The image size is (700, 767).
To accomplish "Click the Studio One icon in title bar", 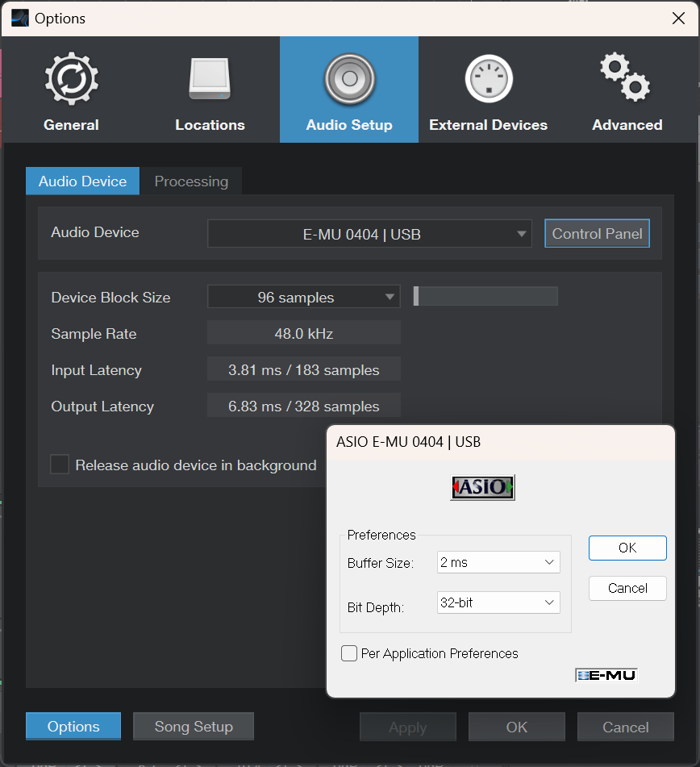I will (20, 18).
